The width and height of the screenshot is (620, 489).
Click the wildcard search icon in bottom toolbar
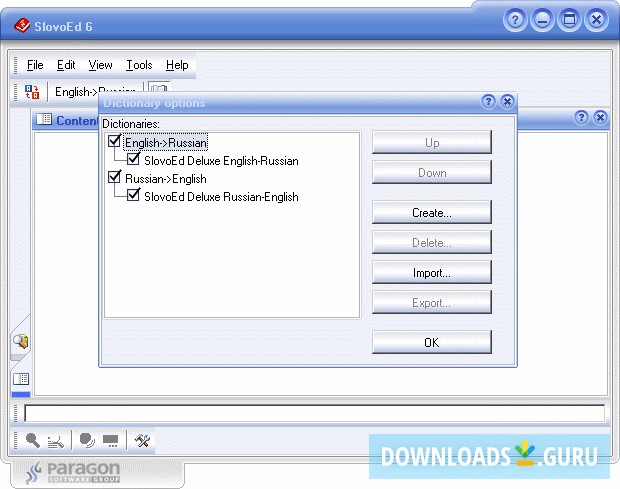[x=55, y=441]
